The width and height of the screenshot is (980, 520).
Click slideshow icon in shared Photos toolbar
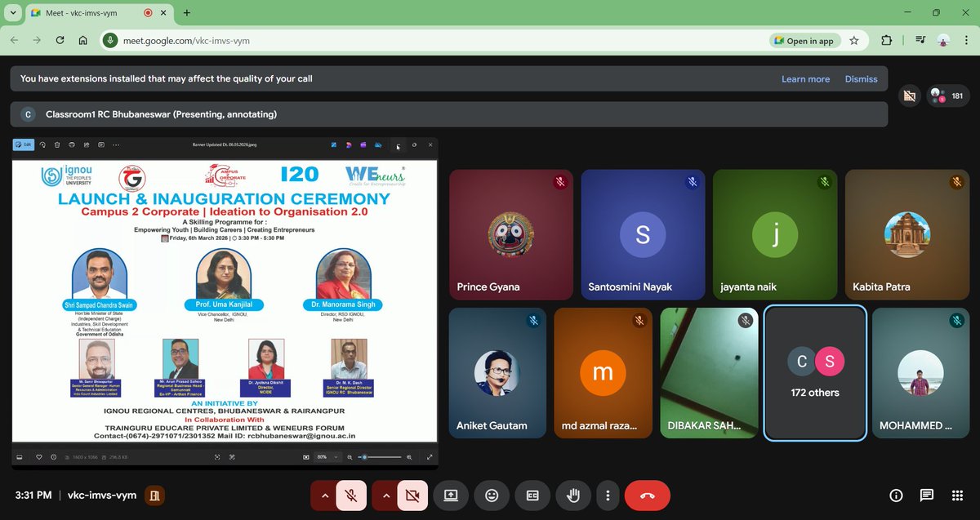101,144
